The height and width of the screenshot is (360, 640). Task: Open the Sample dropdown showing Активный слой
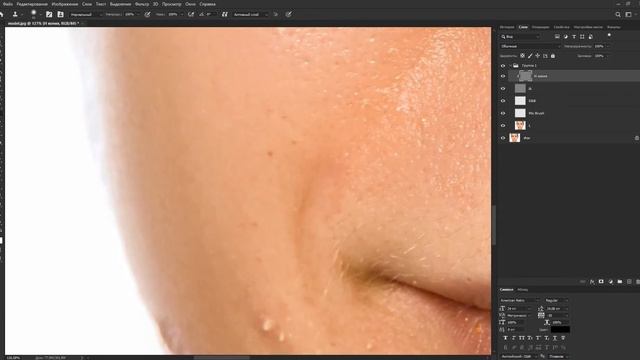tap(250, 14)
